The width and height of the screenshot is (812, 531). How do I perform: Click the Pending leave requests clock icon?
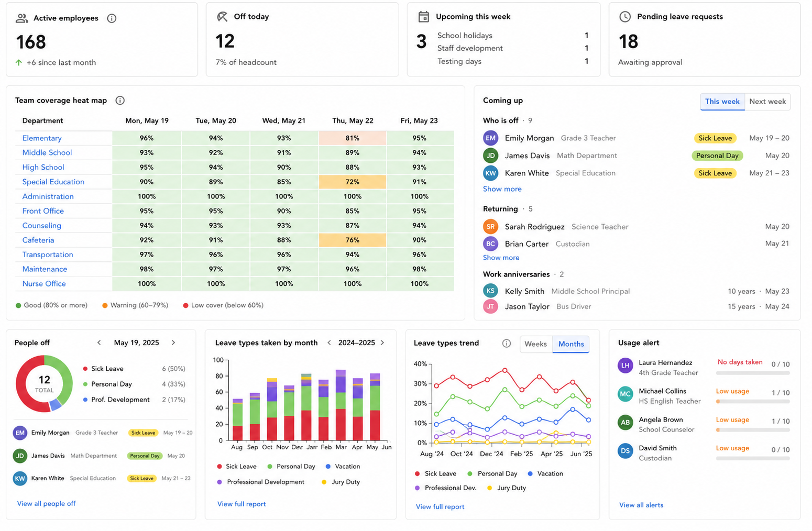coord(625,17)
